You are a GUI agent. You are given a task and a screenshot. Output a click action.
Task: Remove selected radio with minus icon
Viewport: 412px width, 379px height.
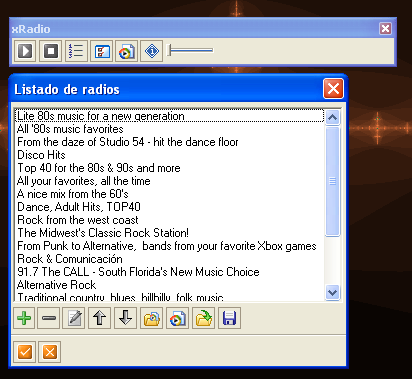49,318
